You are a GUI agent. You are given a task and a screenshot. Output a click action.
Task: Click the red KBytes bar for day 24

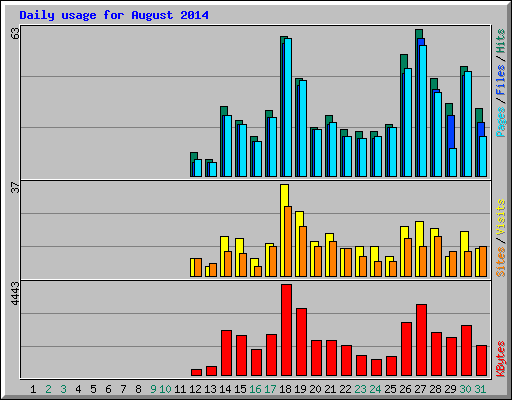tap(376, 368)
